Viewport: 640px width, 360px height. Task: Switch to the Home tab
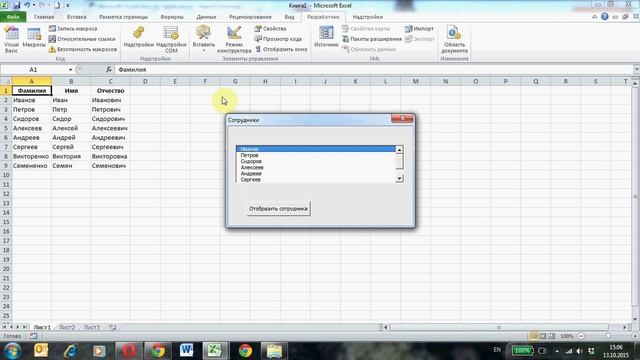coord(44,17)
